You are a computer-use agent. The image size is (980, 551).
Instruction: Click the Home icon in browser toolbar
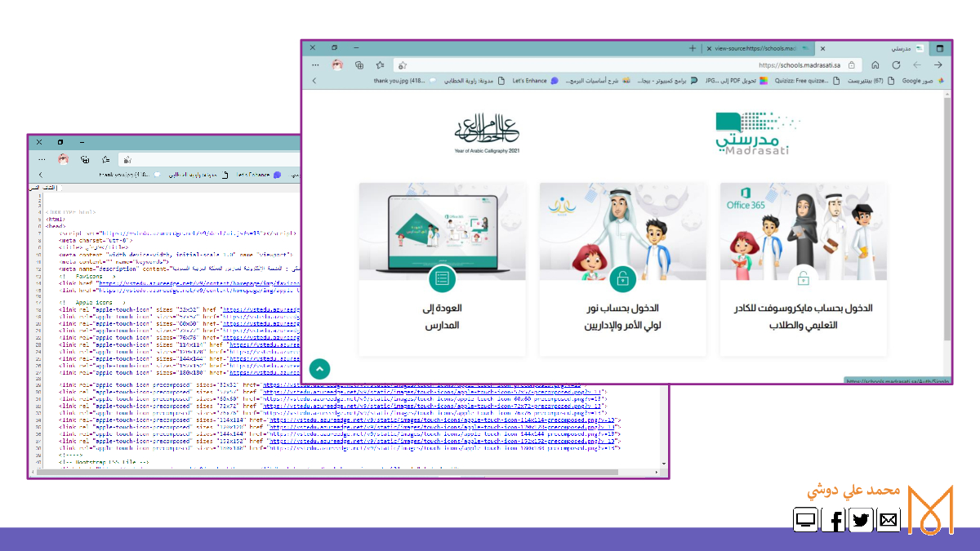tap(875, 64)
